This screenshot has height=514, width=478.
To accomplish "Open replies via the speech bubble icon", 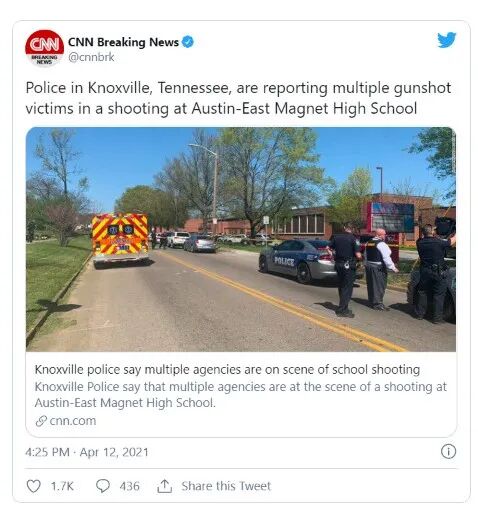I will coord(102,485).
